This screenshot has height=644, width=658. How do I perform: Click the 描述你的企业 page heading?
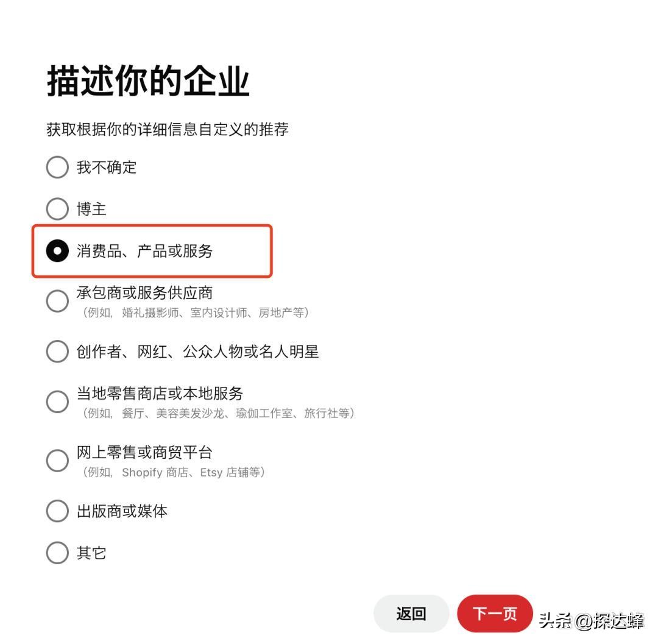click(148, 82)
